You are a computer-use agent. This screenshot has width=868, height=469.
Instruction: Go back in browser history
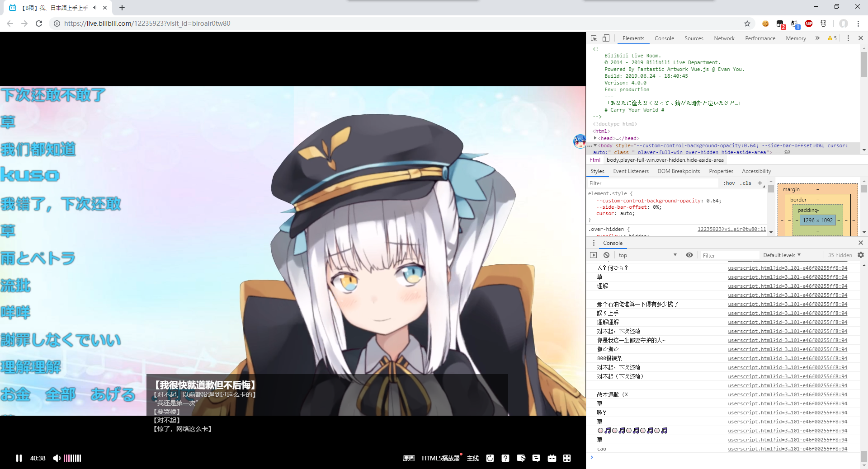10,23
